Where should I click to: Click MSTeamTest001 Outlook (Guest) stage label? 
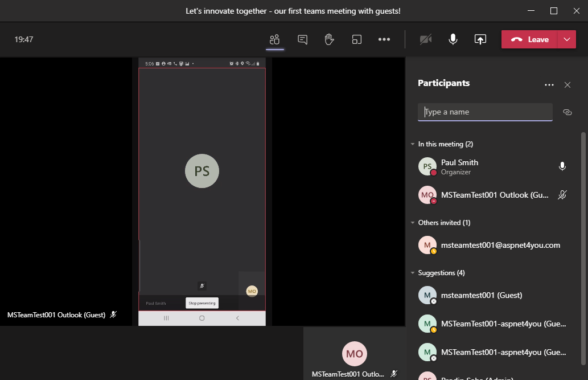click(56, 315)
